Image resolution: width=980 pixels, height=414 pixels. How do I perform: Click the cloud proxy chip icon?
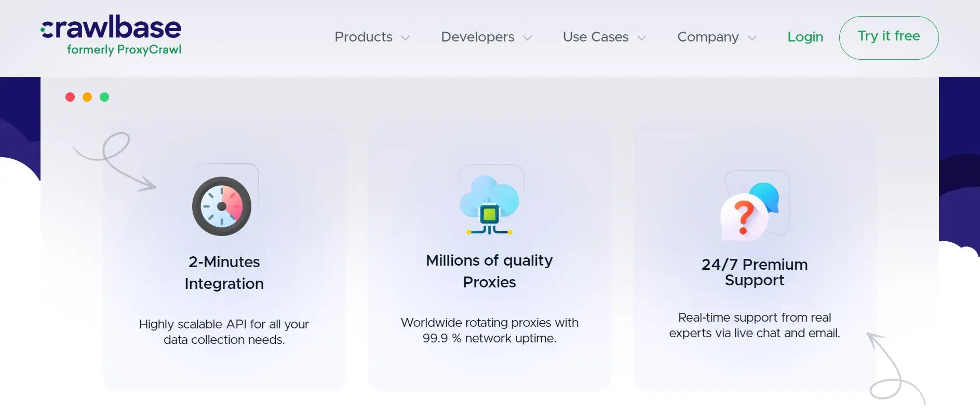point(489,205)
